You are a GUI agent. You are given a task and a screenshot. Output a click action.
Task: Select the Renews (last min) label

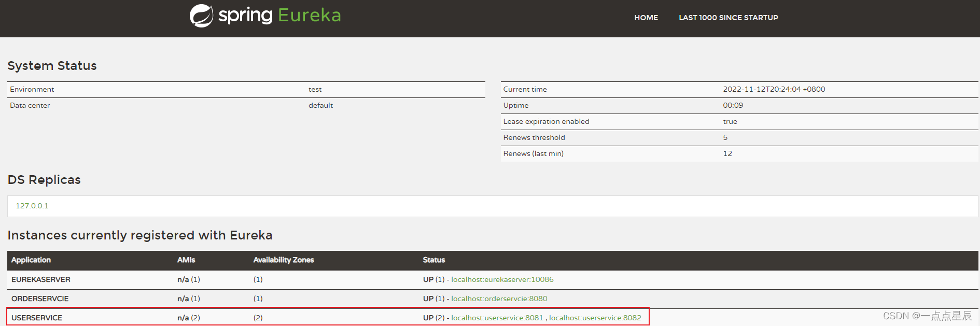click(x=534, y=153)
